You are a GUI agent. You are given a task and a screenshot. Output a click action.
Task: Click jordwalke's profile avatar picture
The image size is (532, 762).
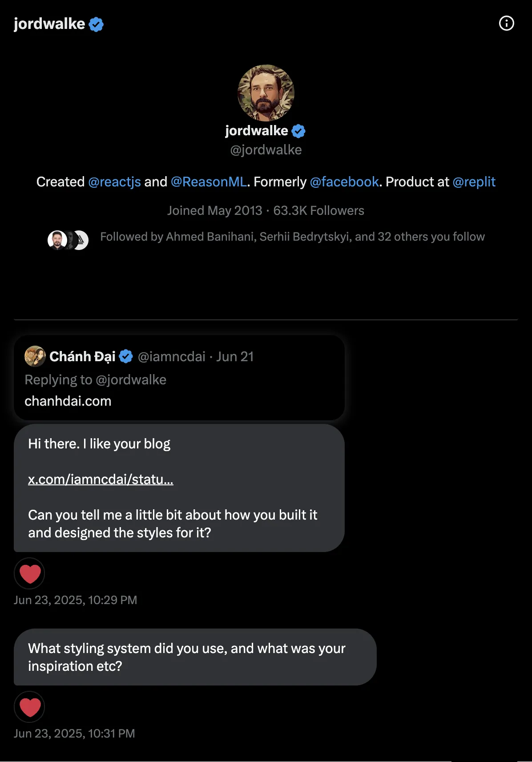pyautogui.click(x=266, y=93)
